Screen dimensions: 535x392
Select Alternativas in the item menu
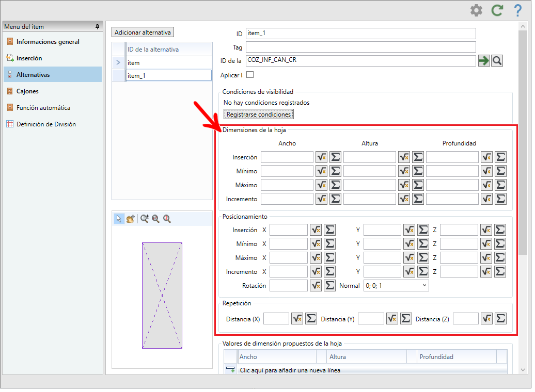click(53, 75)
